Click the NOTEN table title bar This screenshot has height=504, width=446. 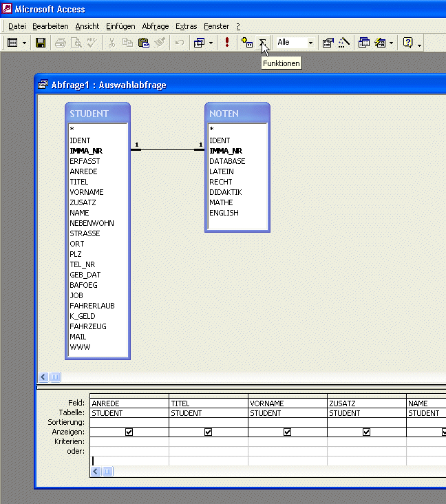[x=237, y=113]
